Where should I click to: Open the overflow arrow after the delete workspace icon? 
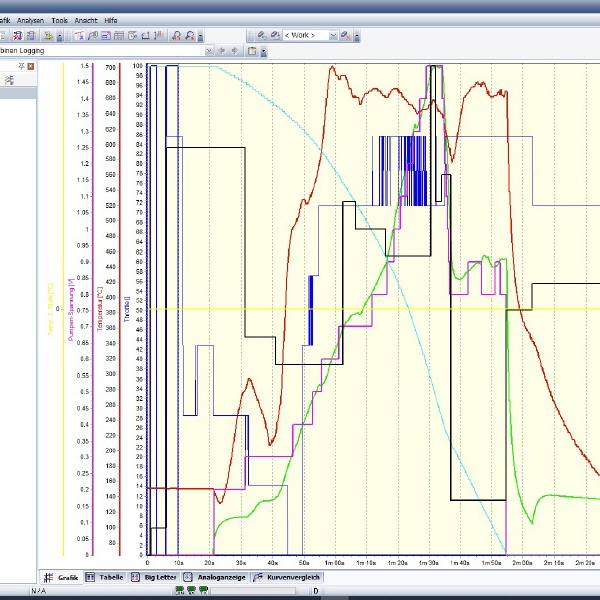tap(356, 36)
